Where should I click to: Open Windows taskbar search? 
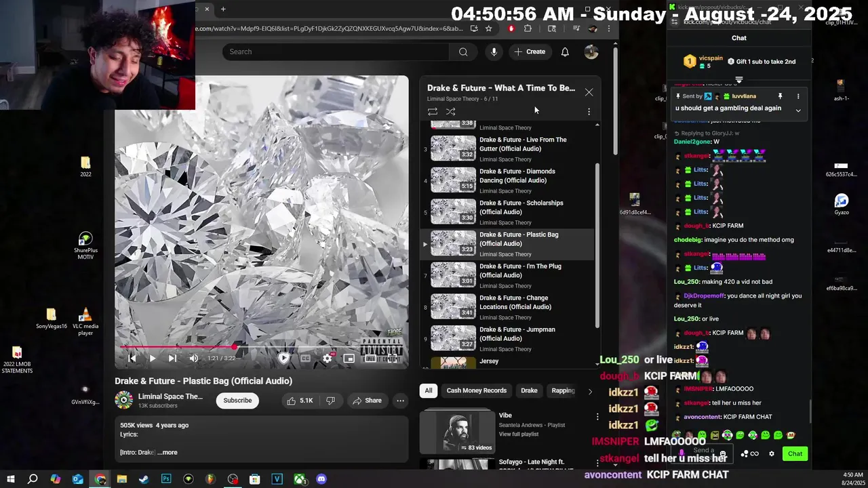click(33, 479)
